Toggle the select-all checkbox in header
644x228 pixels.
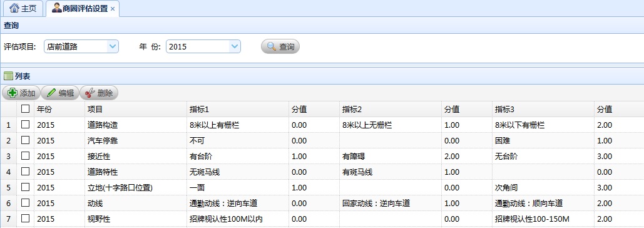(x=26, y=109)
